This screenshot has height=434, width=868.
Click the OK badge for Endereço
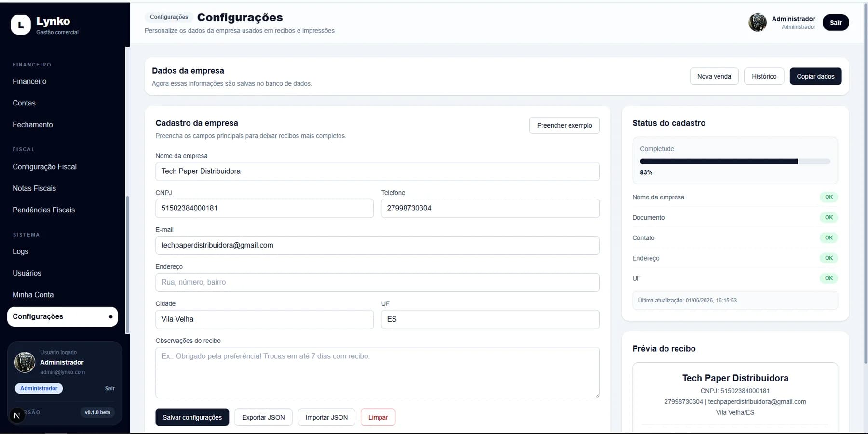(x=828, y=258)
